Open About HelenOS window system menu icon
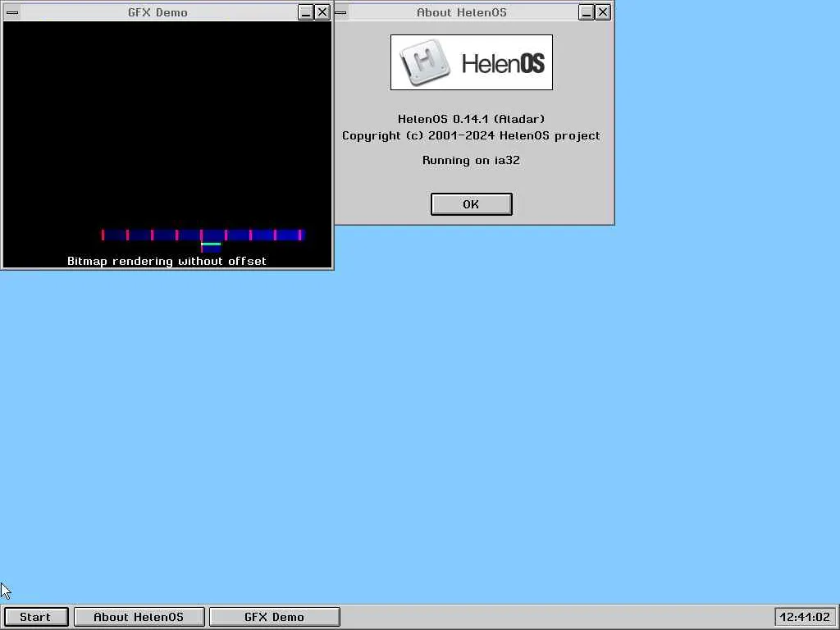The height and width of the screenshot is (630, 840). [340, 12]
